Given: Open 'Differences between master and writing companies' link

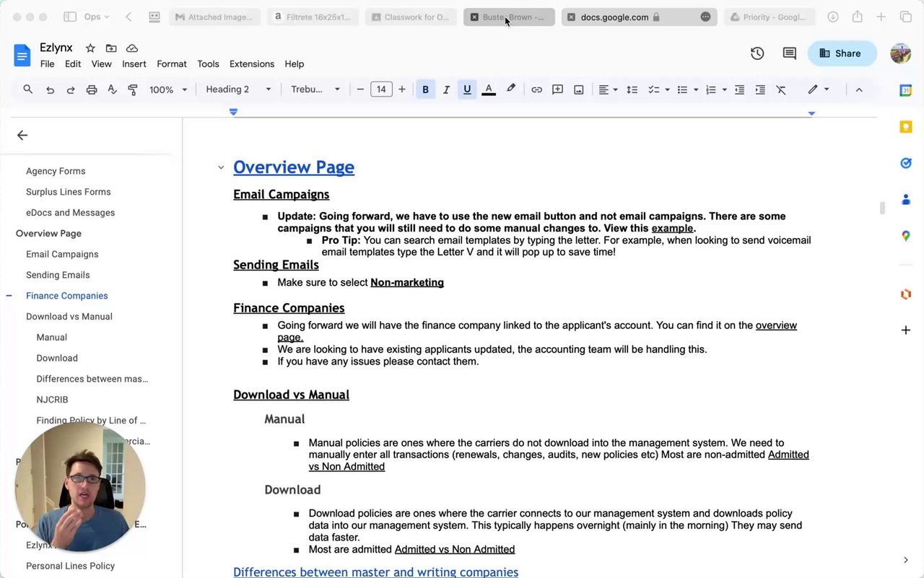Looking at the screenshot, I should 375,572.
